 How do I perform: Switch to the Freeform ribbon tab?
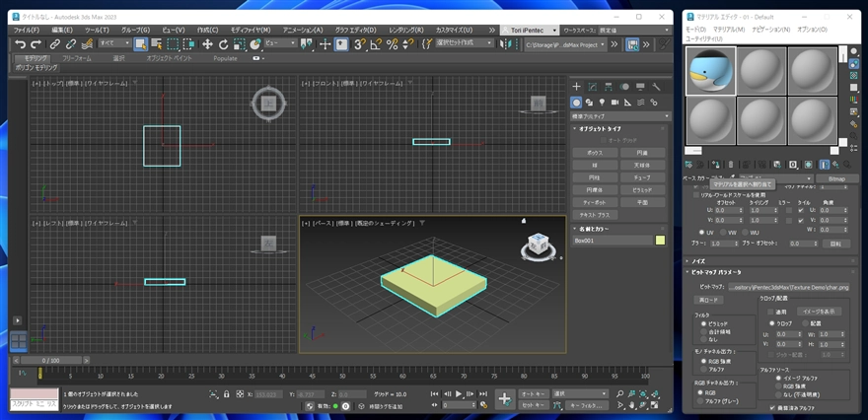[x=76, y=58]
